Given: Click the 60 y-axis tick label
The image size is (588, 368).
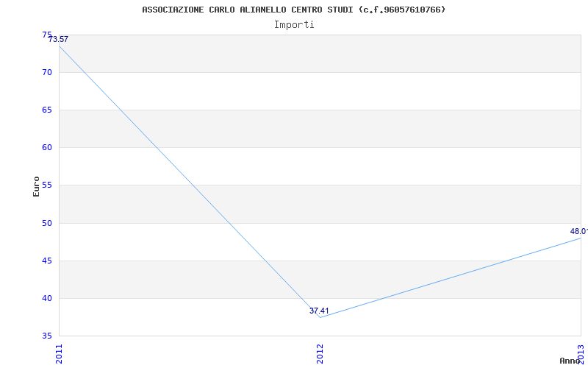Looking at the screenshot, I should [x=47, y=147].
